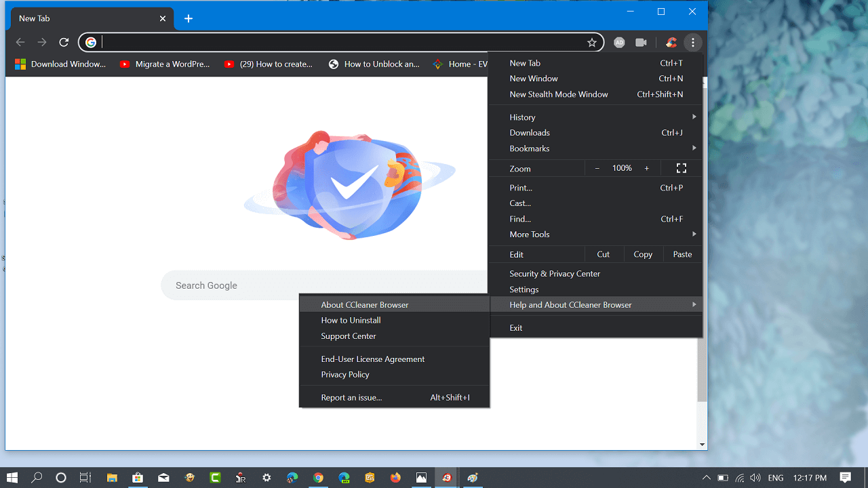
Task: Click the three-dot browser menu button
Action: tap(693, 43)
